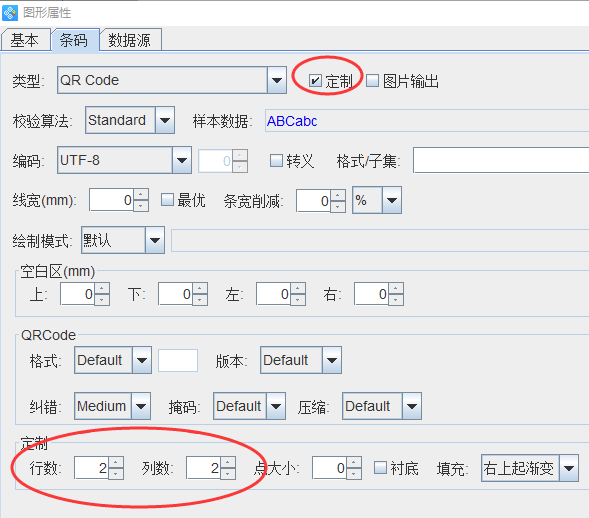Decrease 列数 value with down arrow
Image resolution: width=589 pixels, height=518 pixels.
click(228, 474)
